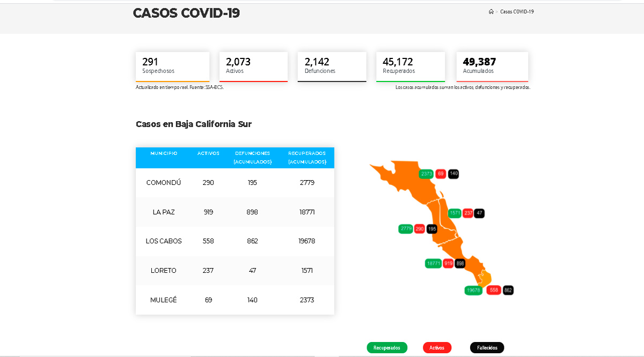Viewport: 644px width, 357px height.
Task: Click the home icon in the breadcrumb
Action: click(x=491, y=12)
